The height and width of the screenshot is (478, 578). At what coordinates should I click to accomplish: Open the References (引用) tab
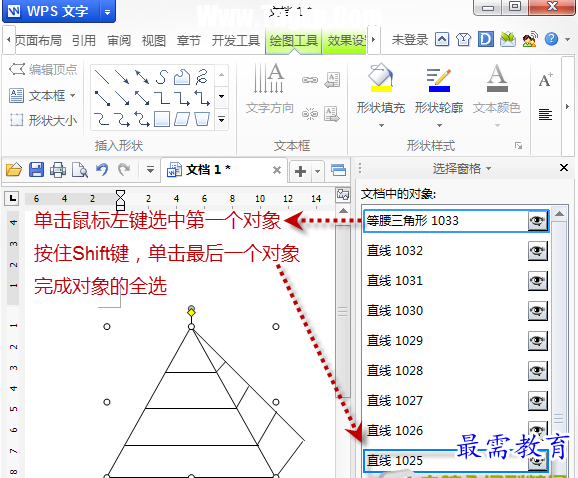point(84,40)
